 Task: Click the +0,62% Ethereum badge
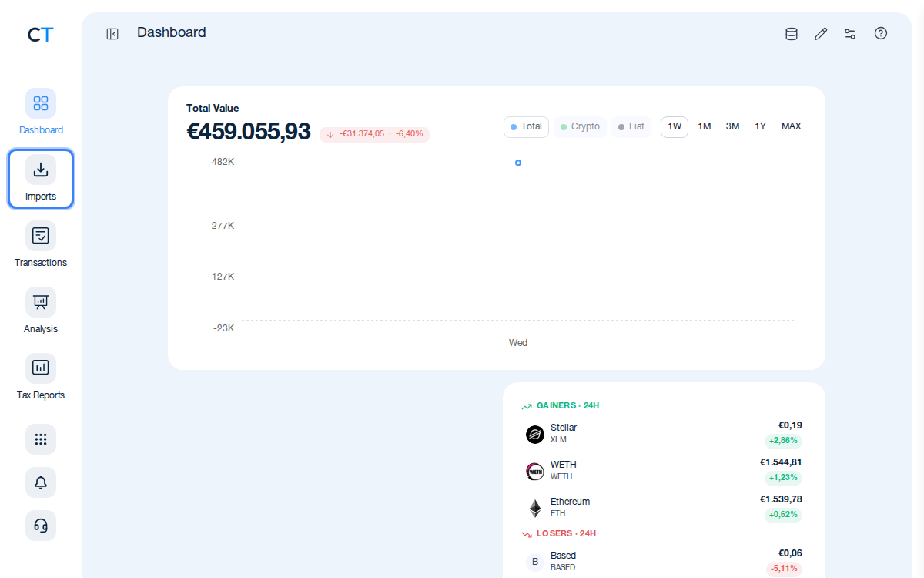click(x=783, y=515)
